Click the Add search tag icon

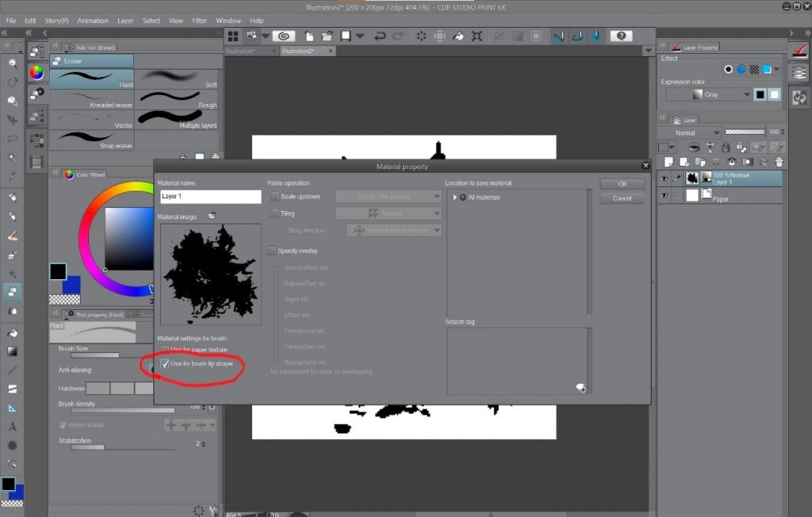580,388
